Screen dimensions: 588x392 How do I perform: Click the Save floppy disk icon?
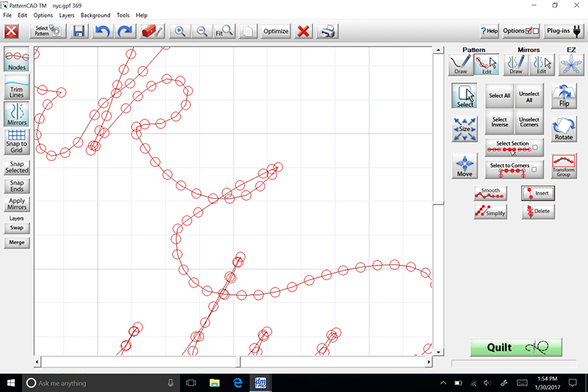tap(79, 32)
